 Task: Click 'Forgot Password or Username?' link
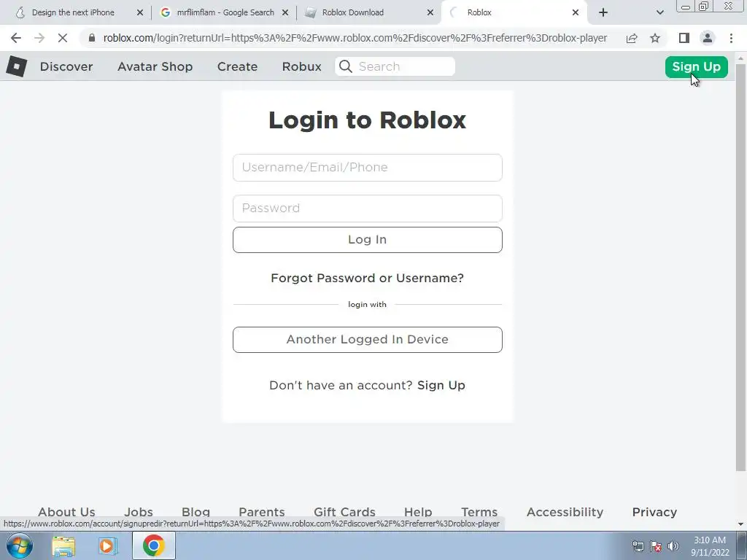pyautogui.click(x=368, y=278)
